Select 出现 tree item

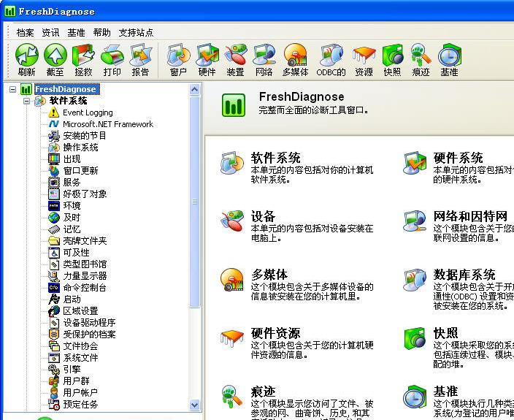(x=72, y=159)
